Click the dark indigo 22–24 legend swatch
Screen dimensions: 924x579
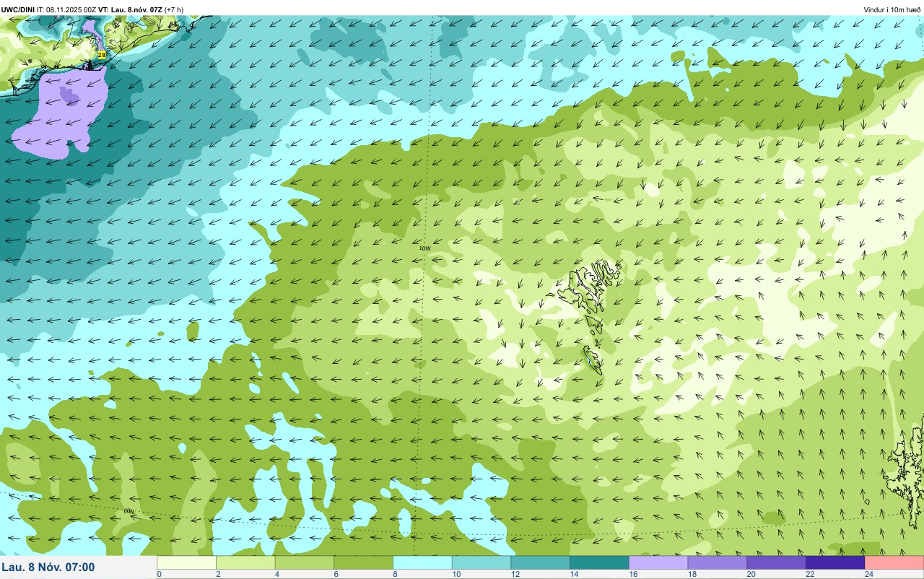835,562
